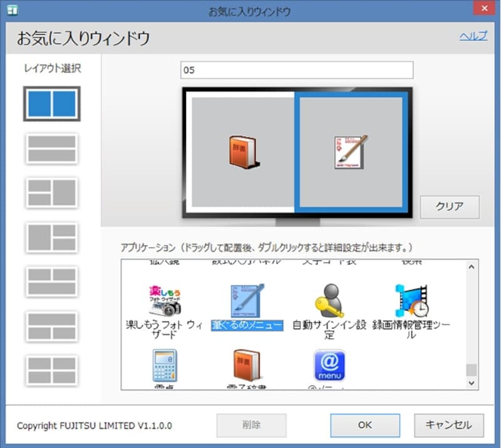Viewport: 501px width, 448px height.
Task: Click the 自動サインイン設定 key icon
Action: pyautogui.click(x=328, y=301)
